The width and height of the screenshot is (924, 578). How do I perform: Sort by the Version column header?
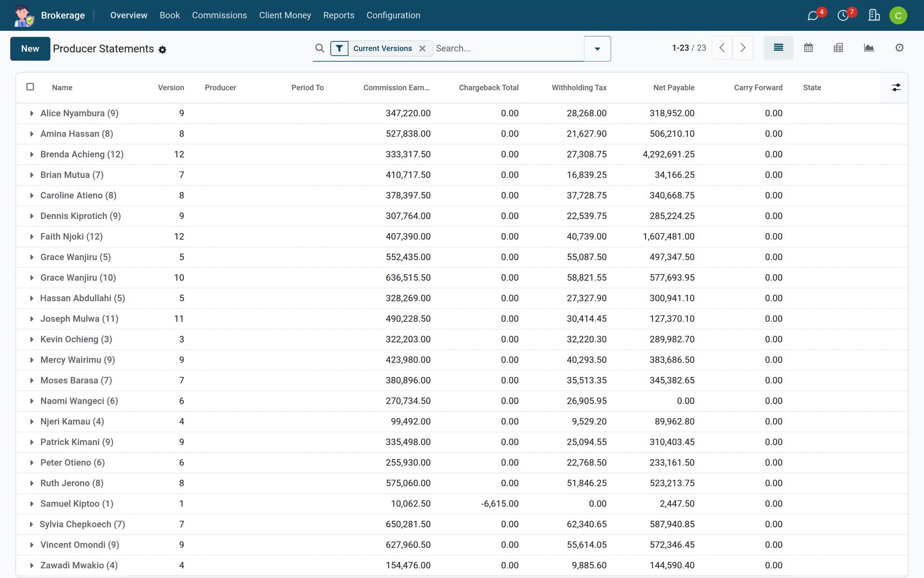(171, 88)
